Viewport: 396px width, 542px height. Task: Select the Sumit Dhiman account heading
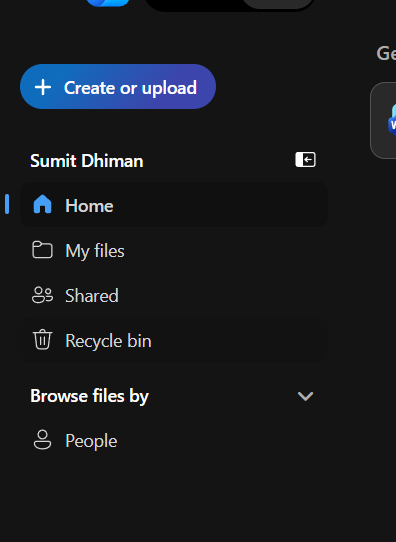[87, 161]
